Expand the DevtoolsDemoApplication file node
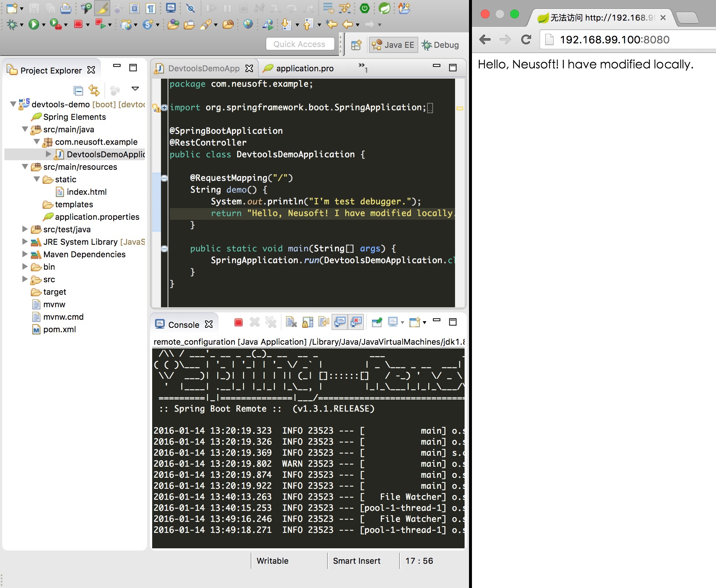The image size is (716, 588). 49,154
